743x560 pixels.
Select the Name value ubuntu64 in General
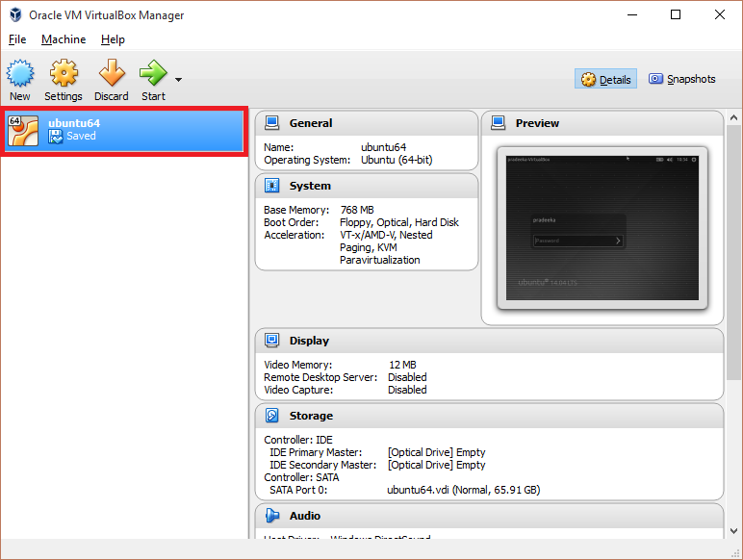coord(383,147)
